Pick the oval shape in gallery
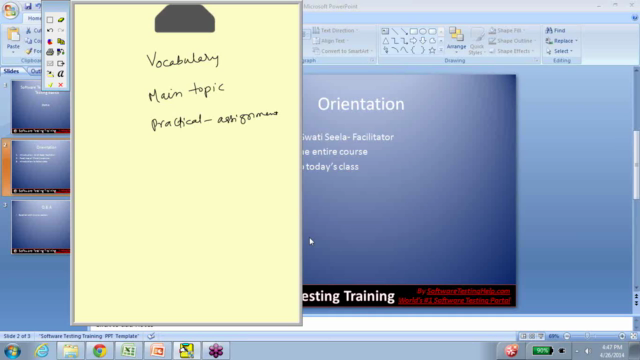This screenshot has width=640, height=360. coord(423,31)
